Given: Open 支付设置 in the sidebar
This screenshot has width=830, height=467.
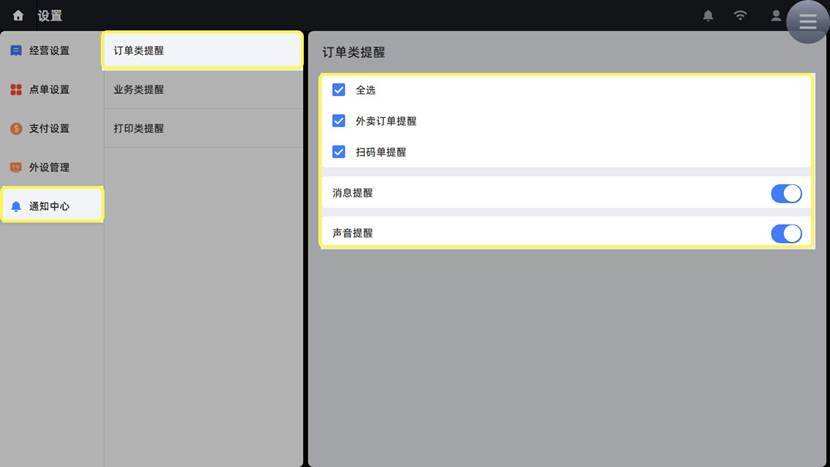Looking at the screenshot, I should tap(52, 129).
